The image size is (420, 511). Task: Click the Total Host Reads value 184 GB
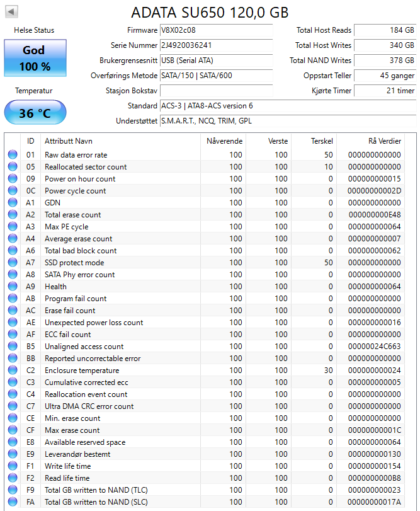(385, 30)
